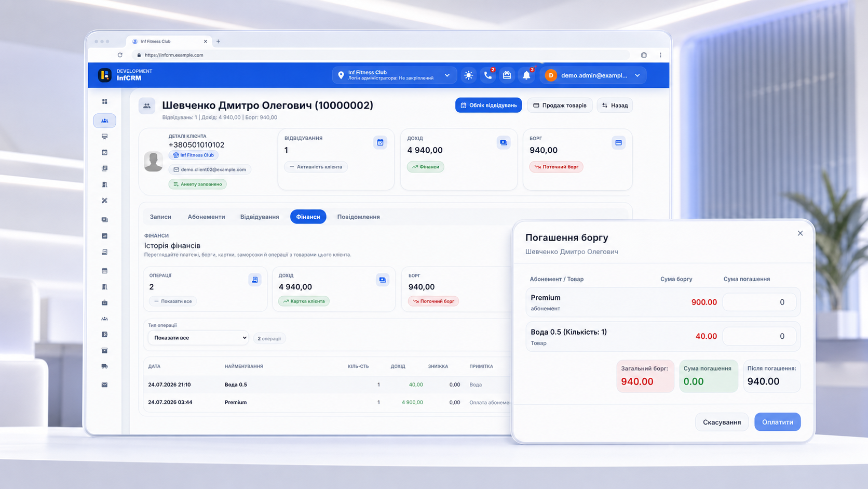Click the card icon in top Борг card

tap(618, 142)
